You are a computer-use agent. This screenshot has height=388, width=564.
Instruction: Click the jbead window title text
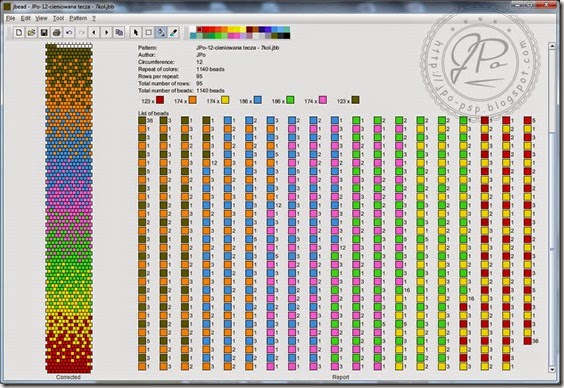pos(63,6)
